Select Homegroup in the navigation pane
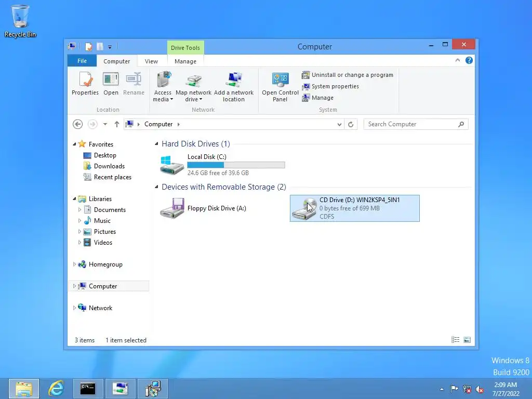This screenshot has height=399, width=532. tap(105, 264)
